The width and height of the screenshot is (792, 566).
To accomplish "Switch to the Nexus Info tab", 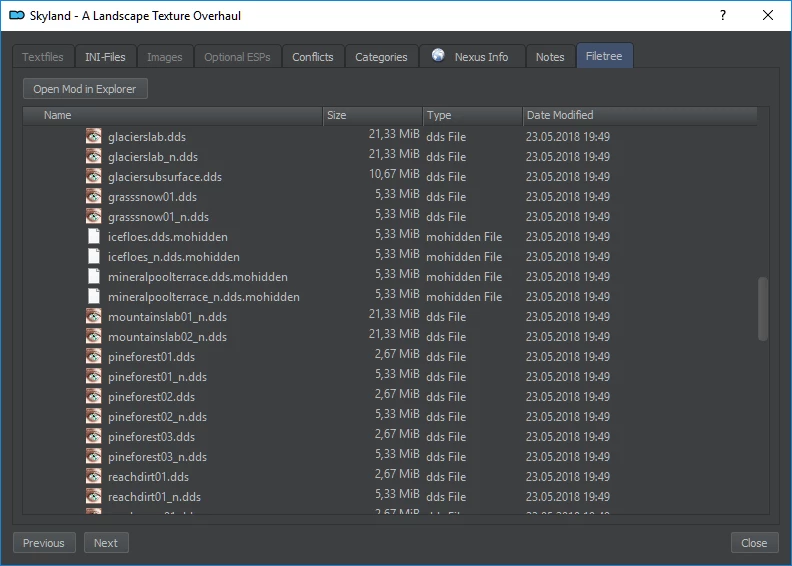I will pos(472,57).
